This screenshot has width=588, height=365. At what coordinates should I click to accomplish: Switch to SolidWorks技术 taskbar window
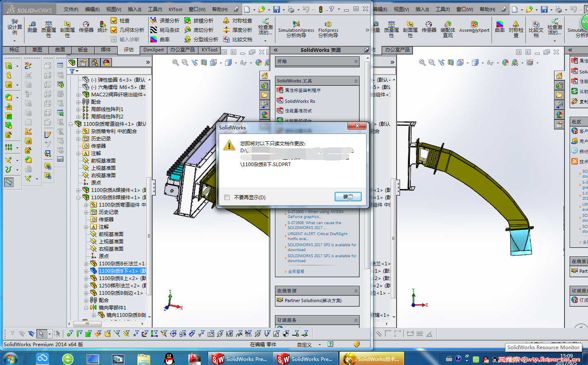(x=372, y=359)
